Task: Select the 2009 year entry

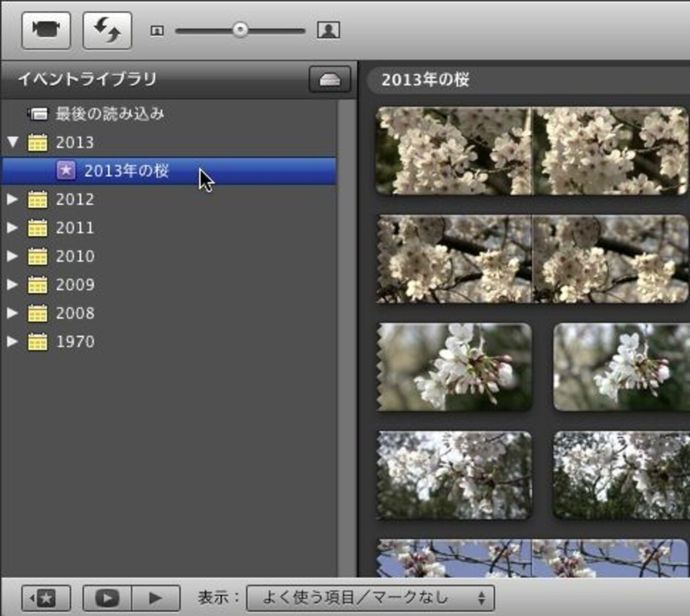Action: pos(75,285)
